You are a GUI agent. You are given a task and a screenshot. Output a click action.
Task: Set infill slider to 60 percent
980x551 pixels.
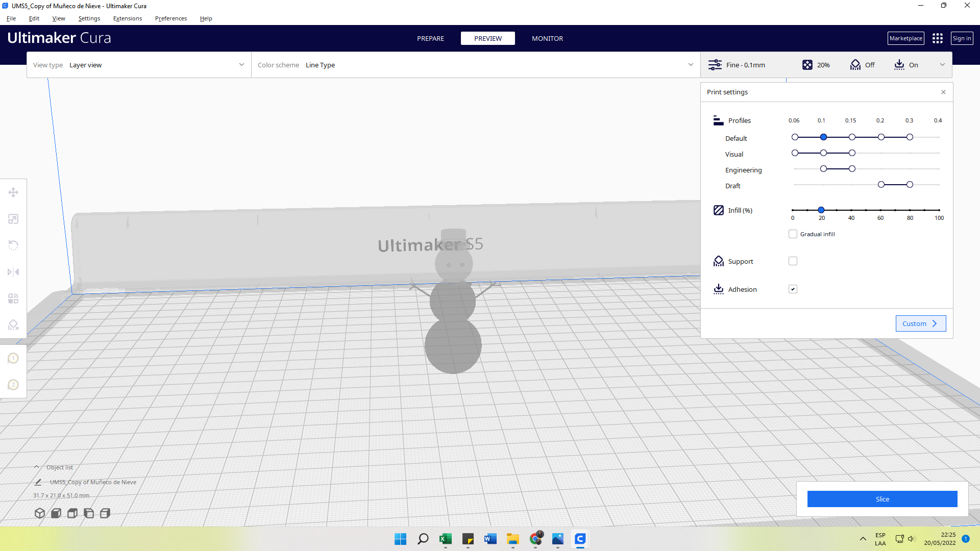[880, 210]
